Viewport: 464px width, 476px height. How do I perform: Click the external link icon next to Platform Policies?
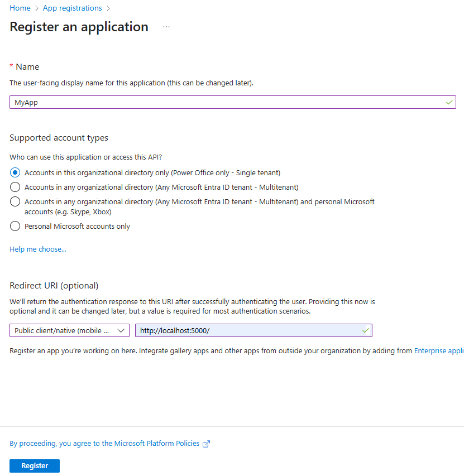pos(207,444)
